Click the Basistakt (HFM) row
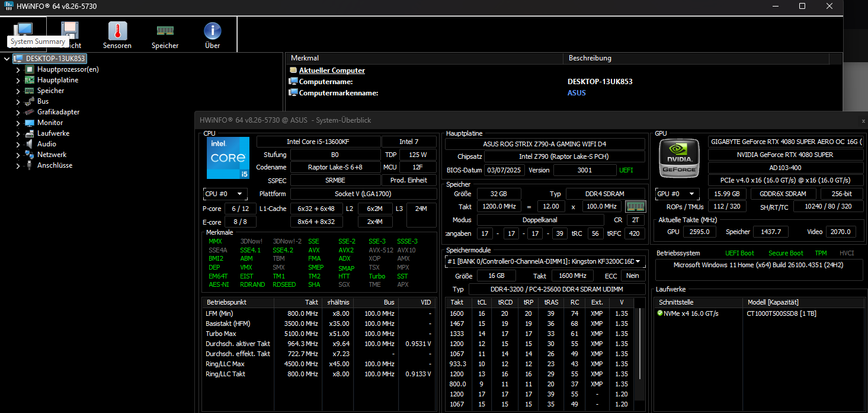This screenshot has width=868, height=413. click(x=319, y=324)
